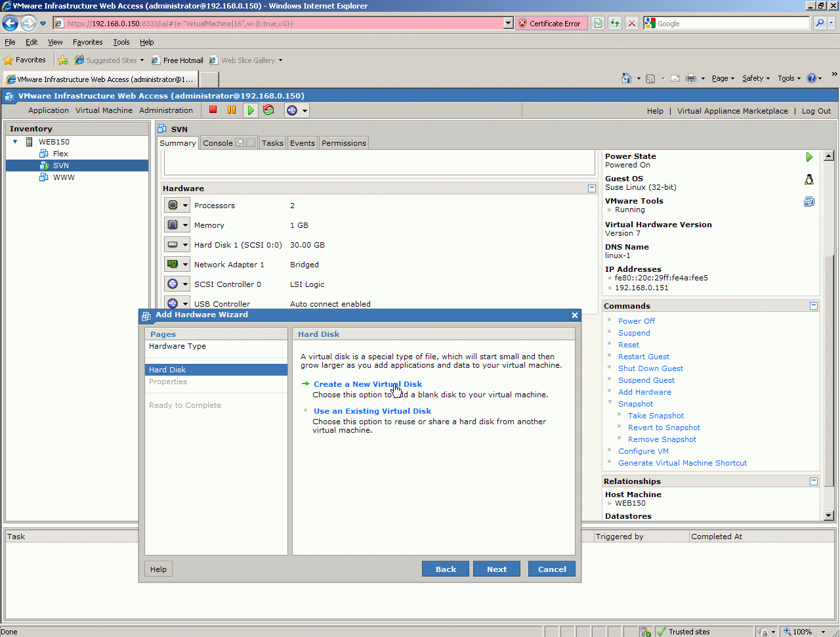Cancel the Add Hardware Wizard
The image size is (840, 637).
(x=552, y=569)
